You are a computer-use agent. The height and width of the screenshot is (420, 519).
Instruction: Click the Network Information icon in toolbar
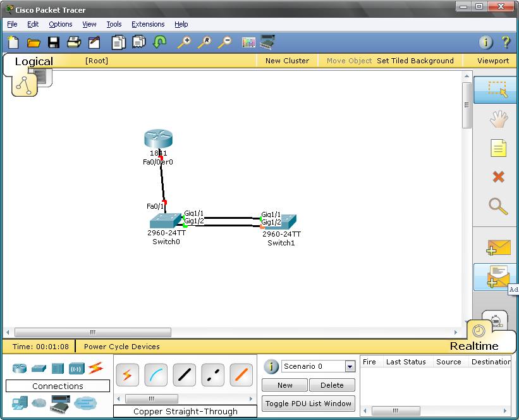(485, 42)
